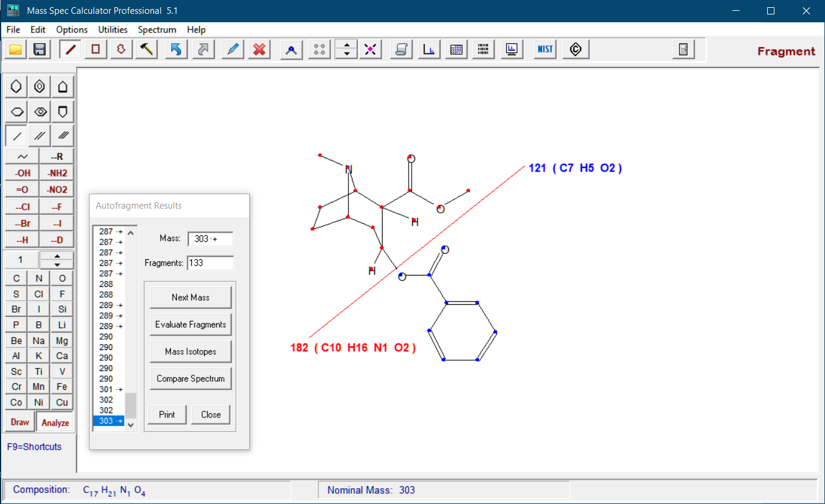Click the blue undo arrow
The height and width of the screenshot is (504, 825).
[x=176, y=49]
